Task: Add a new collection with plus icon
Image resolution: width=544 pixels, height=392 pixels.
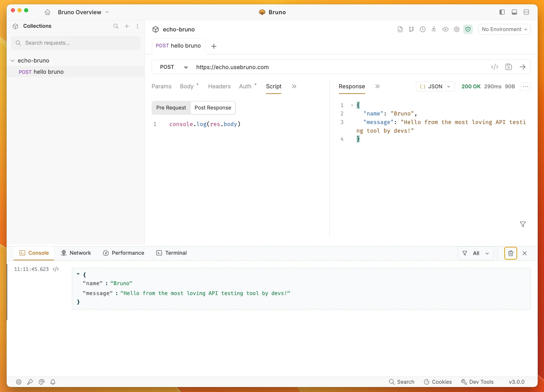Action: point(127,26)
